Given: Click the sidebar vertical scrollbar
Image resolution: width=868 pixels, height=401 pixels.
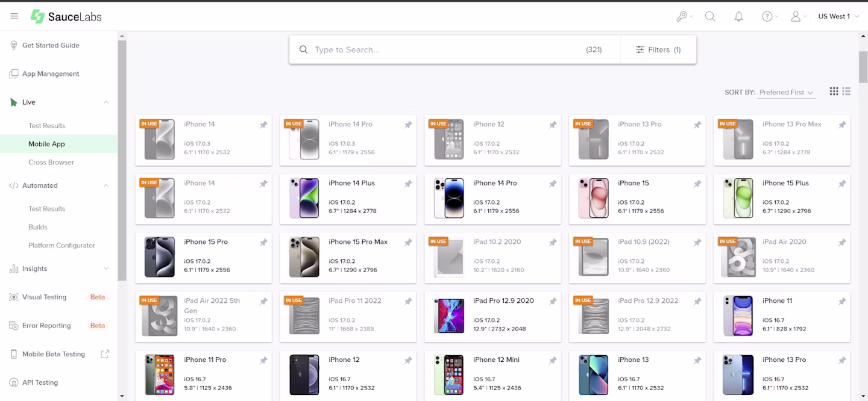Looking at the screenshot, I should 122,161.
